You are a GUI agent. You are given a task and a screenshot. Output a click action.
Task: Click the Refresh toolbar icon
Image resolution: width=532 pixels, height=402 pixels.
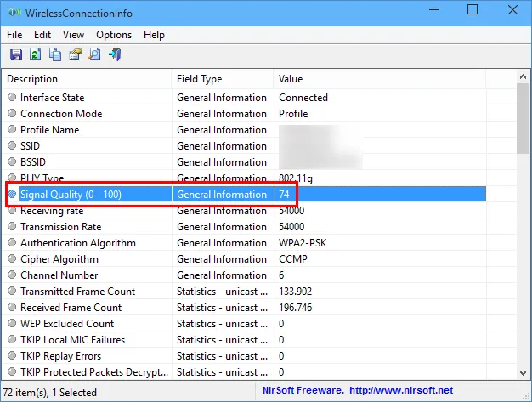[36, 54]
